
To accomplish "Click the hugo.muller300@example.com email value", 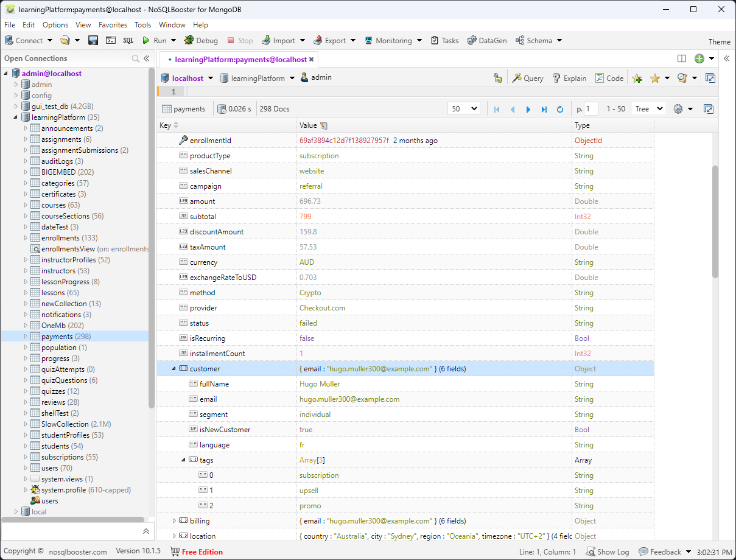I will tap(349, 399).
